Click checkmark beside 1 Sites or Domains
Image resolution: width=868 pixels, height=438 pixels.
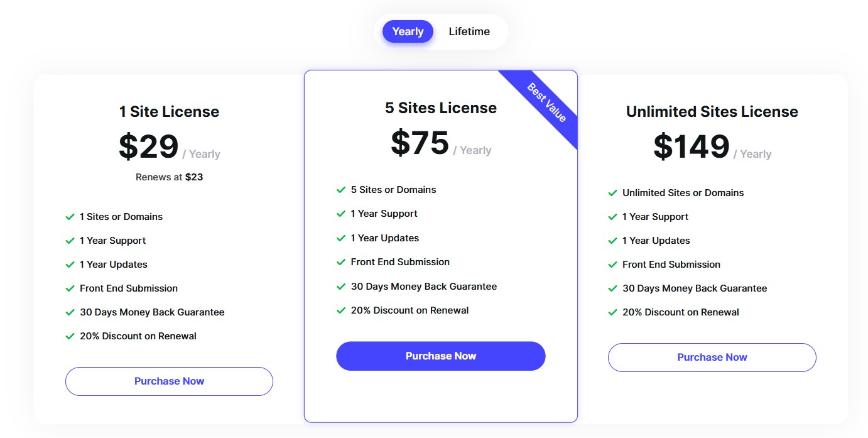pyautogui.click(x=70, y=217)
